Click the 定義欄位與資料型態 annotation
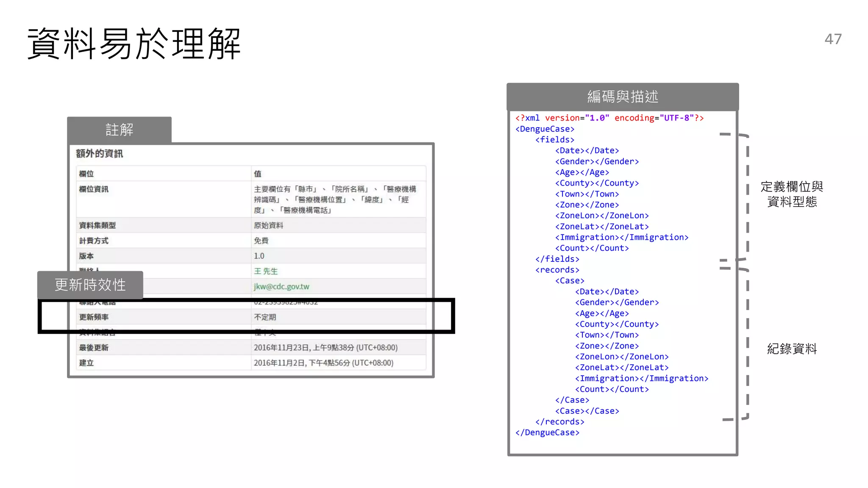 click(792, 194)
